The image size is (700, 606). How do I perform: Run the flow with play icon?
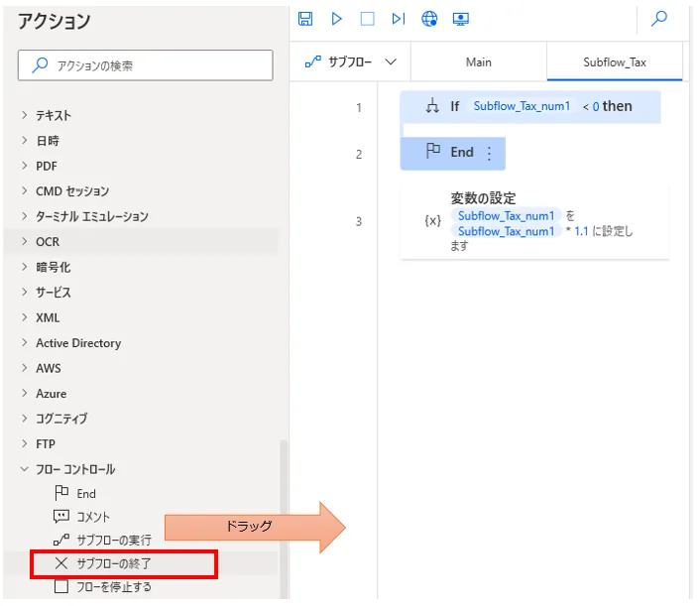[337, 19]
